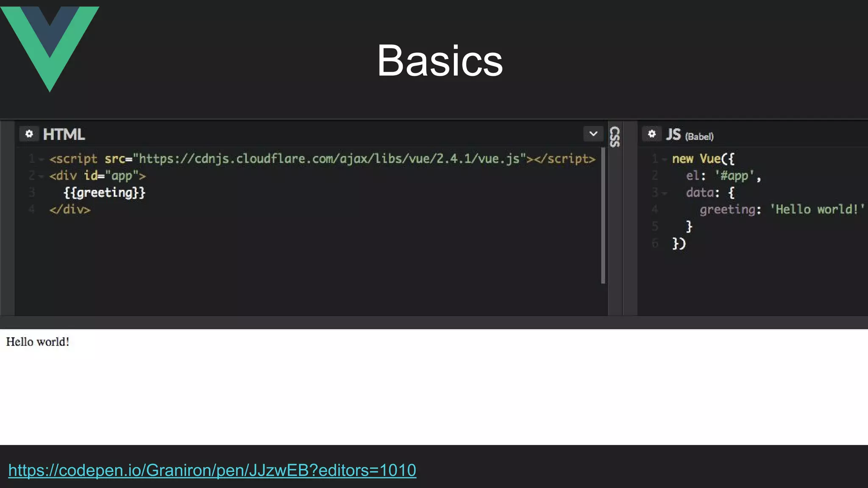Click the closing </div> tag

tap(70, 210)
